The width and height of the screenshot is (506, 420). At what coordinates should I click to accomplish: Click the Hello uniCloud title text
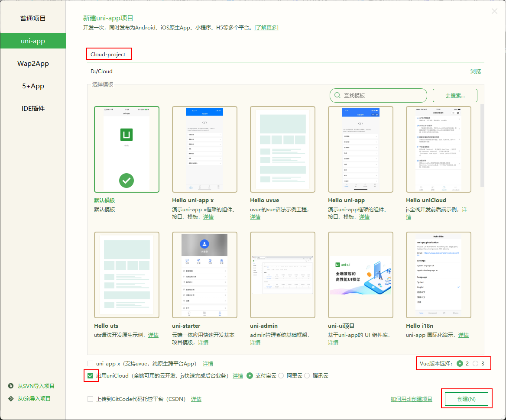pyautogui.click(x=426, y=200)
